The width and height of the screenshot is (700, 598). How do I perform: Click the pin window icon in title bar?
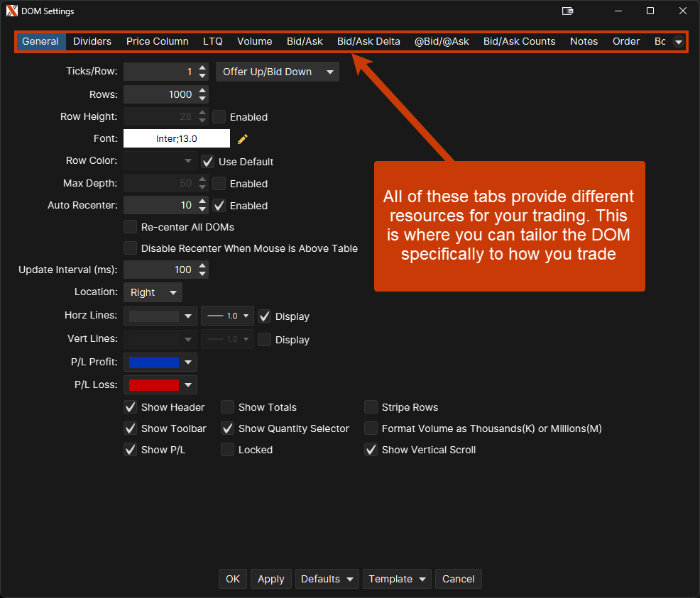click(x=567, y=11)
